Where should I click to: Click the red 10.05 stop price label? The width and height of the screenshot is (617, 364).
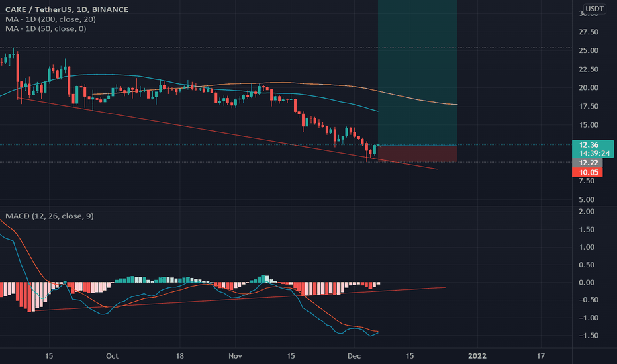coord(587,172)
